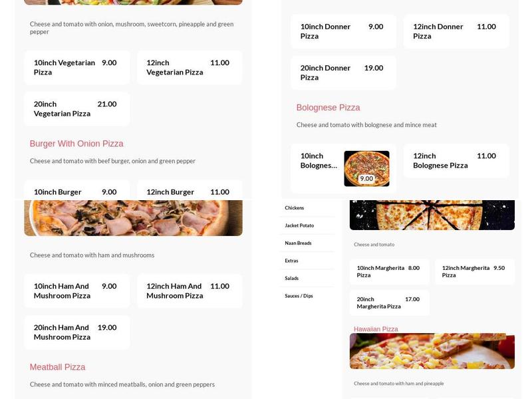
Task: Choose the 12inch Burger pizza
Action: coord(190,192)
